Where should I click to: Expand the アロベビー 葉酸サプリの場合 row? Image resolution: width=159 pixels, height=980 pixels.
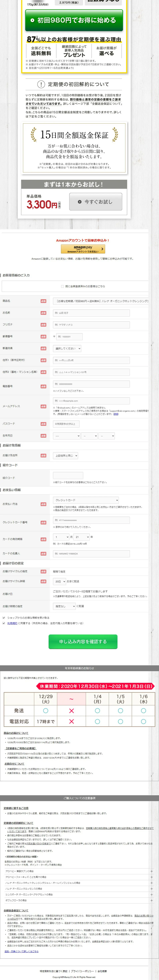(79, 871)
